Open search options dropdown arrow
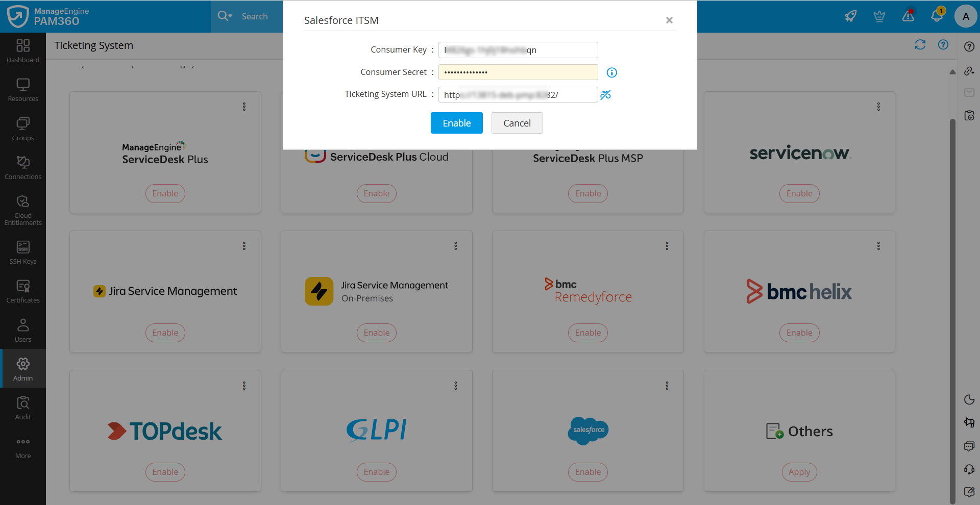 (231, 16)
